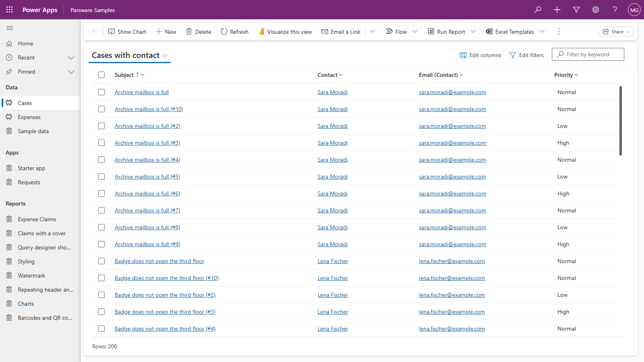Open the 'Archive mailbox is full (#3)' case link
Screen dimensions: 644x362
click(147, 143)
